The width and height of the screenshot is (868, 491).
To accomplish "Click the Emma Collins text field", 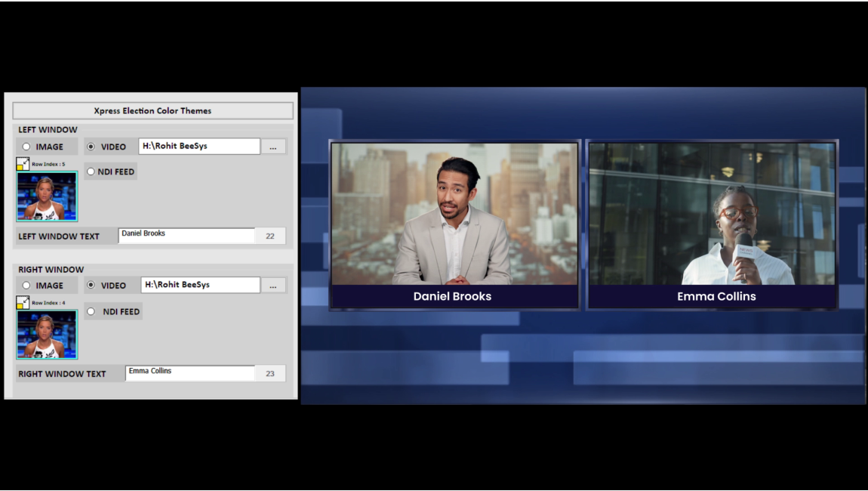I will [x=189, y=373].
